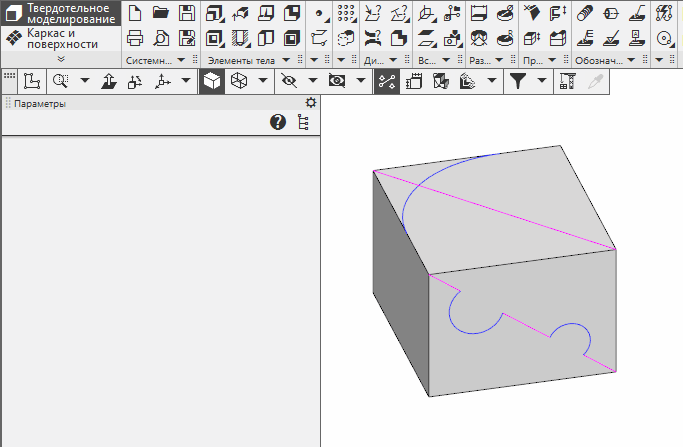Open a file with the folder icon

[x=161, y=14]
